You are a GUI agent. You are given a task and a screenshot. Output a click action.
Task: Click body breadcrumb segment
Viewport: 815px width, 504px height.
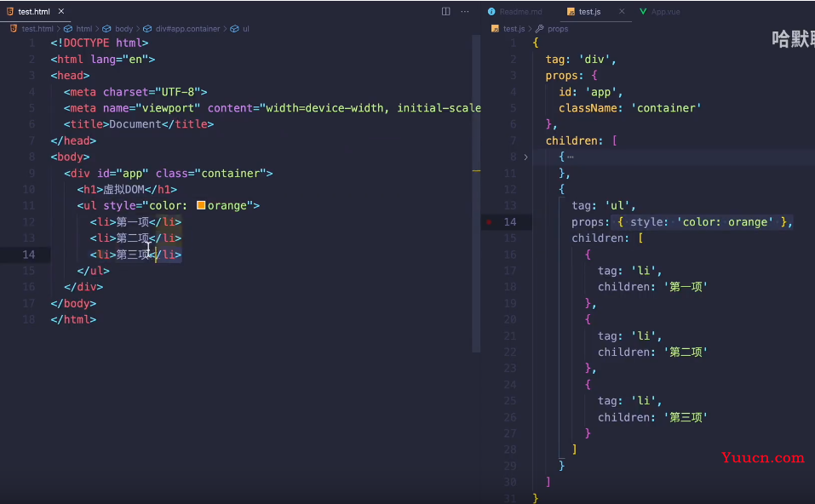pyautogui.click(x=123, y=29)
